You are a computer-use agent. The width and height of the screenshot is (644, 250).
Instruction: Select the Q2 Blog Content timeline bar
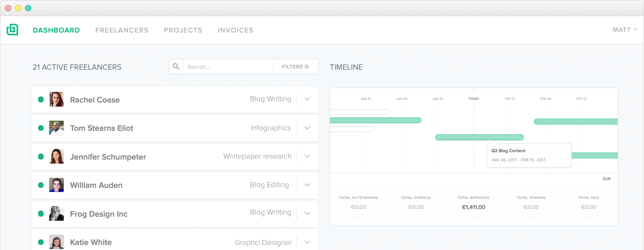479,137
